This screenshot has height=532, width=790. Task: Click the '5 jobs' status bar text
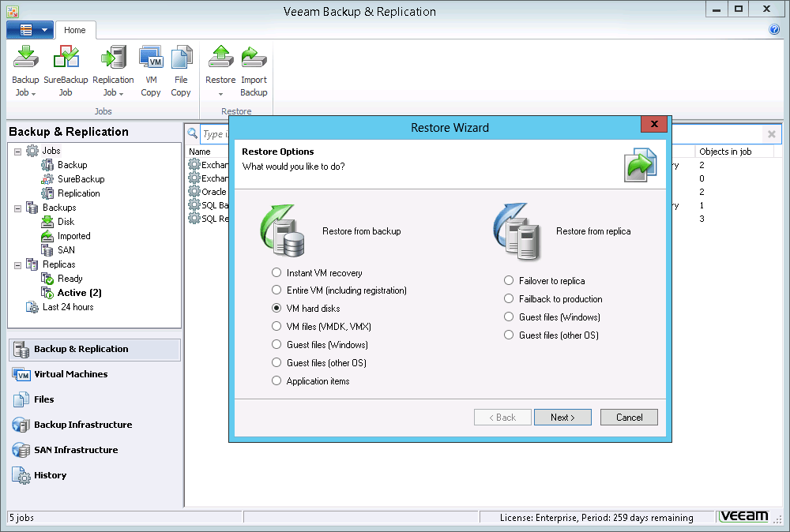[21, 518]
